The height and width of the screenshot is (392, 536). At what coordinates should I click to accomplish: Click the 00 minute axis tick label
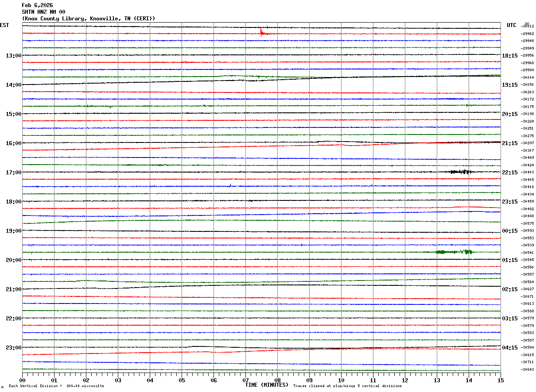pyautogui.click(x=22, y=380)
